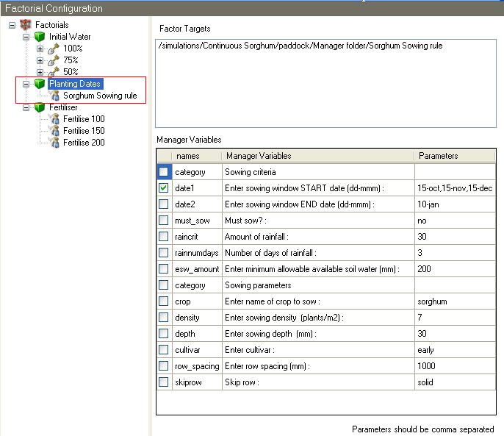Viewport: 504px width, 436px height.
Task: Collapse the Fertiliser factor node
Action: pos(26,107)
